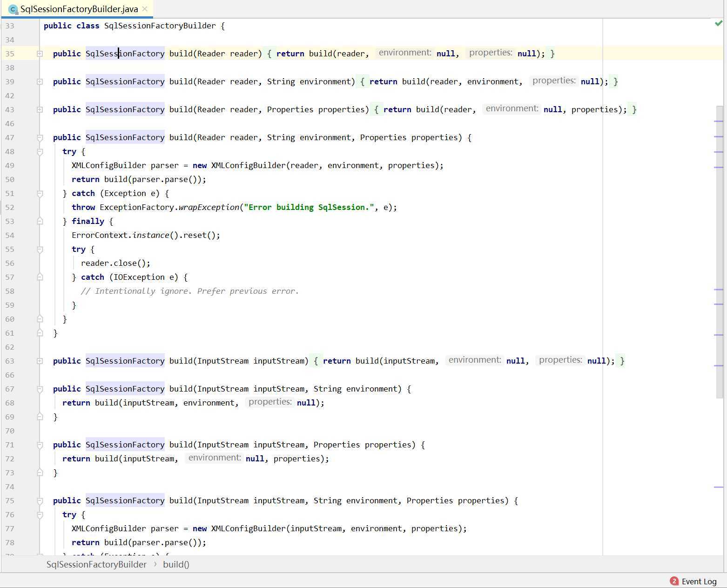
Task: Expand the folded method at line 63
Action: (40, 361)
